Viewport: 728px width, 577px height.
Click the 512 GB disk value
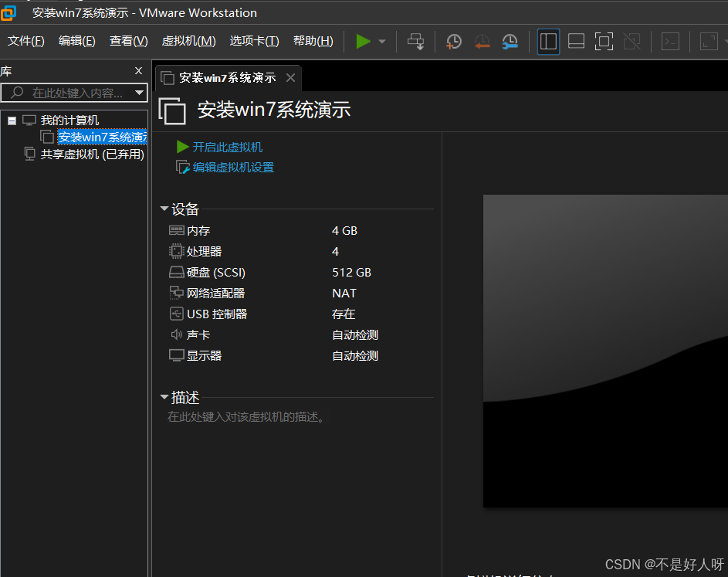click(x=351, y=272)
